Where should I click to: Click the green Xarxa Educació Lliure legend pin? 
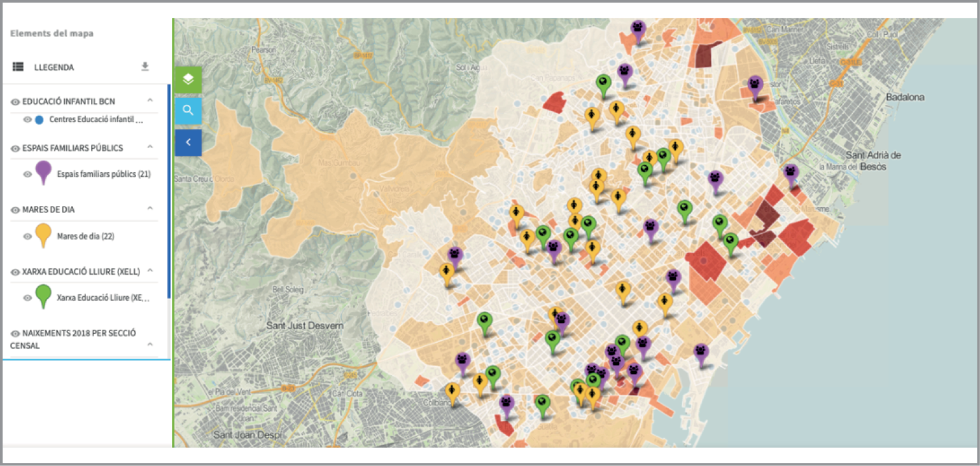(43, 296)
